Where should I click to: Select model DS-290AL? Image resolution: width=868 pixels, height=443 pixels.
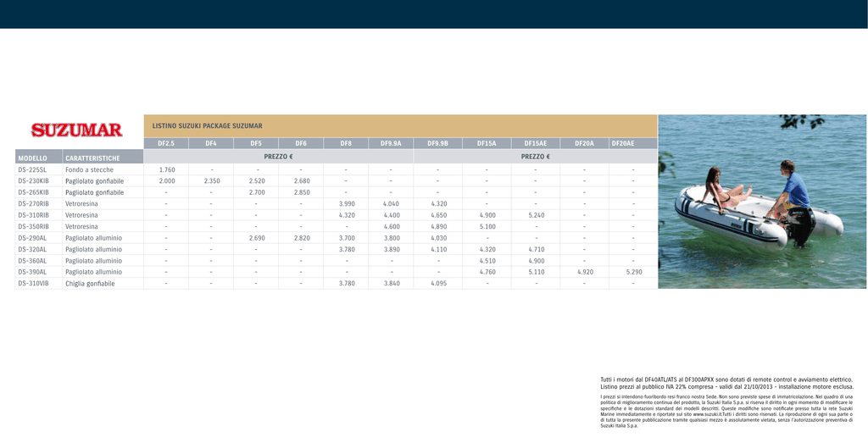[x=31, y=238]
